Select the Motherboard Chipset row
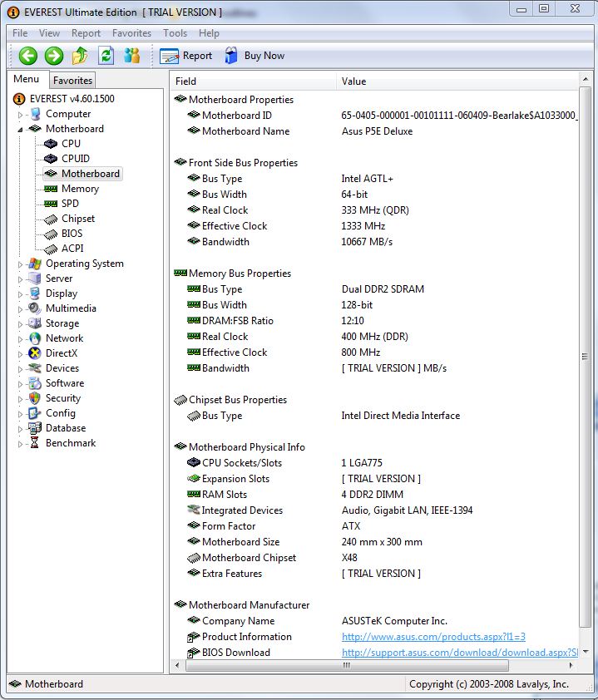This screenshot has height=700, width=598. point(374,558)
